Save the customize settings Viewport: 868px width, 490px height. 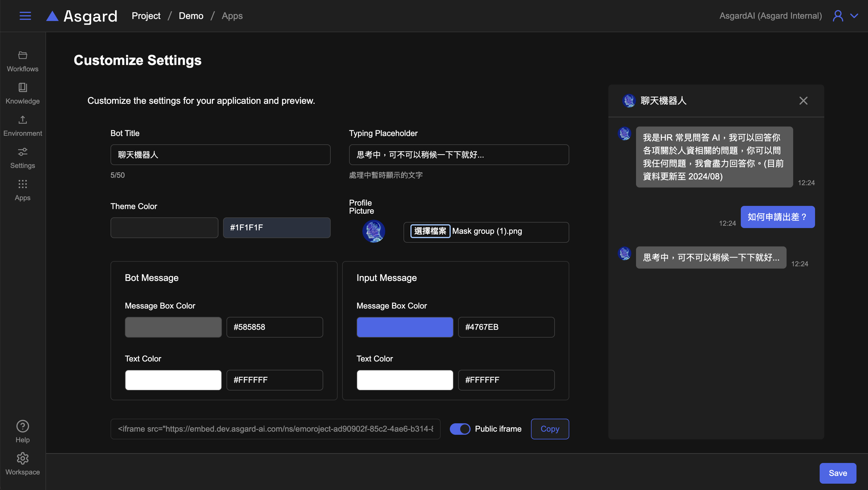click(x=838, y=473)
